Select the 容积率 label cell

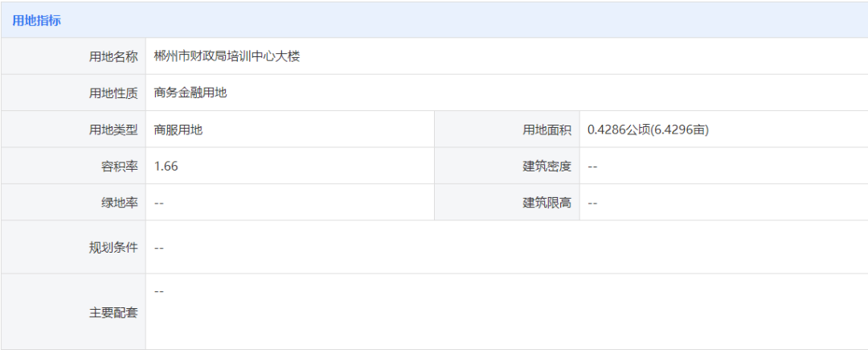(x=74, y=166)
